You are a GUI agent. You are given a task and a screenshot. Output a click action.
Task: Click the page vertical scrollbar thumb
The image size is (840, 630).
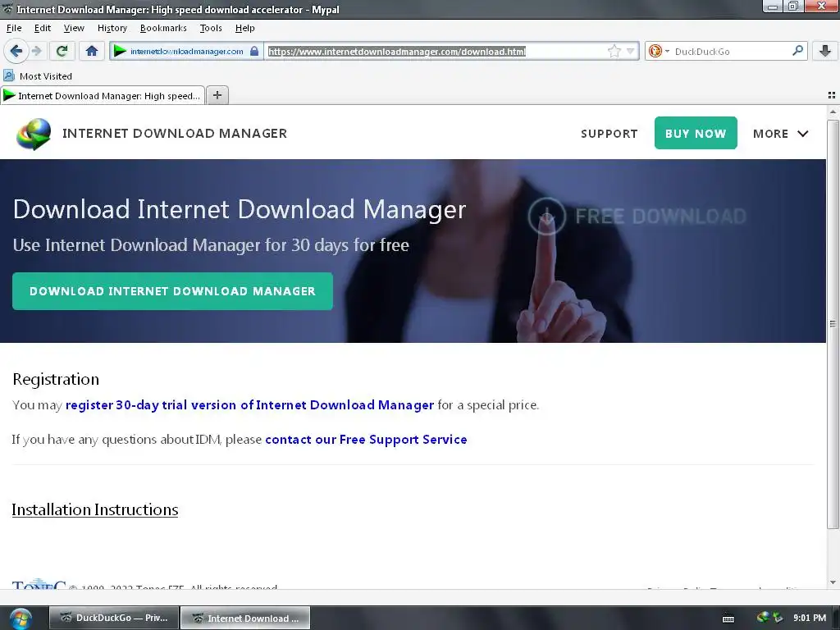pyautogui.click(x=833, y=323)
